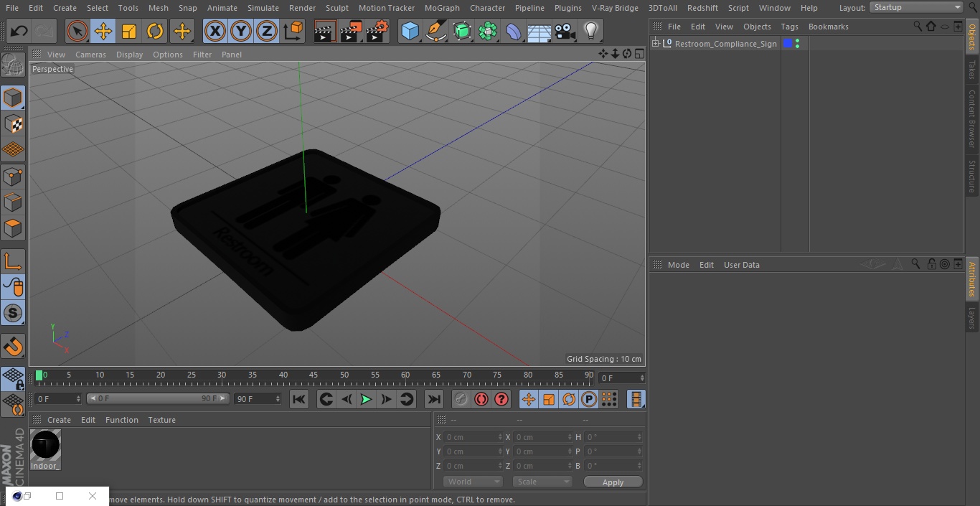Image resolution: width=980 pixels, height=506 pixels.
Task: Toggle Parameter keyframe recording P
Action: 589,399
